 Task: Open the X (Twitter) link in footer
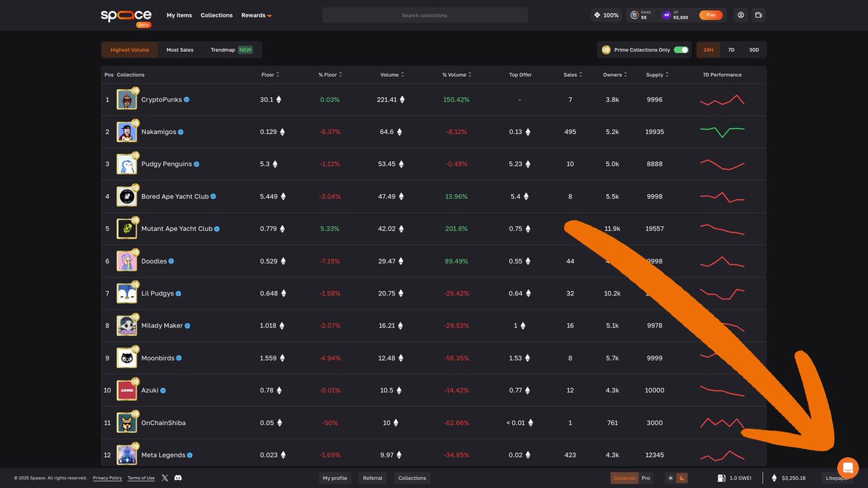click(x=165, y=478)
